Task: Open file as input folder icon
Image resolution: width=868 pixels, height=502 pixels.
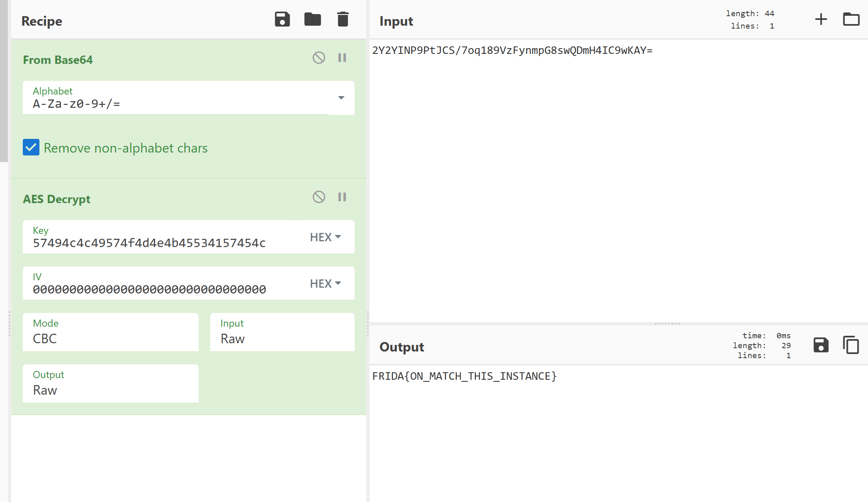Action: coord(851,19)
